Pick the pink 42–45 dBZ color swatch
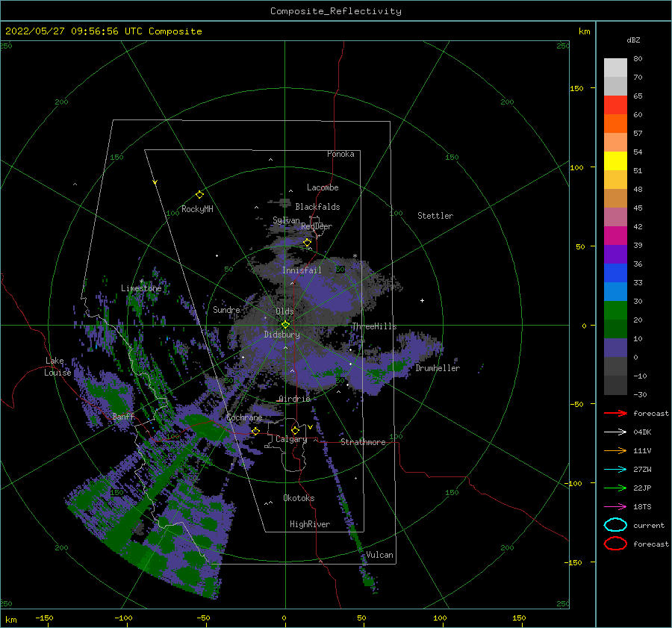The image size is (672, 628). (615, 217)
